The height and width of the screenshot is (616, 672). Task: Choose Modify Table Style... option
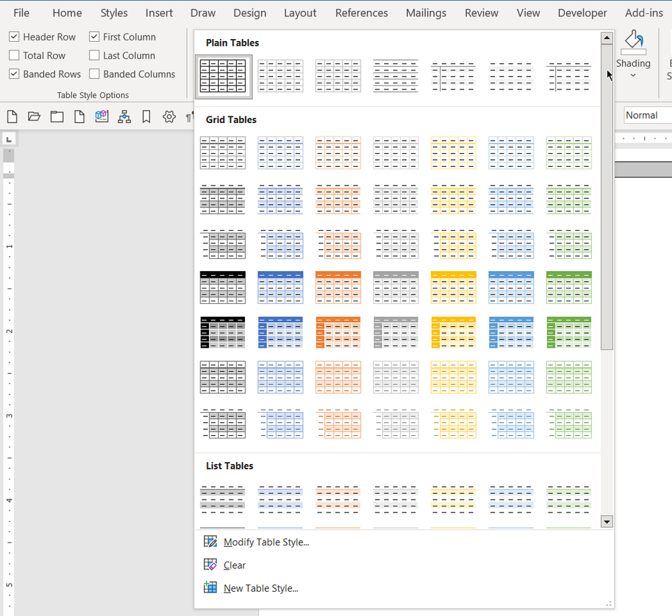[266, 542]
